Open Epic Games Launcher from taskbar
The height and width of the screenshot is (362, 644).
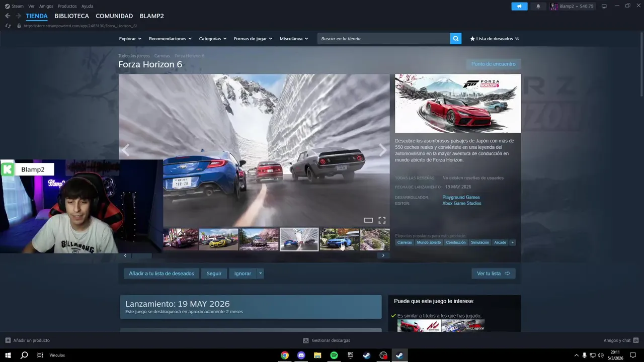[x=351, y=355]
